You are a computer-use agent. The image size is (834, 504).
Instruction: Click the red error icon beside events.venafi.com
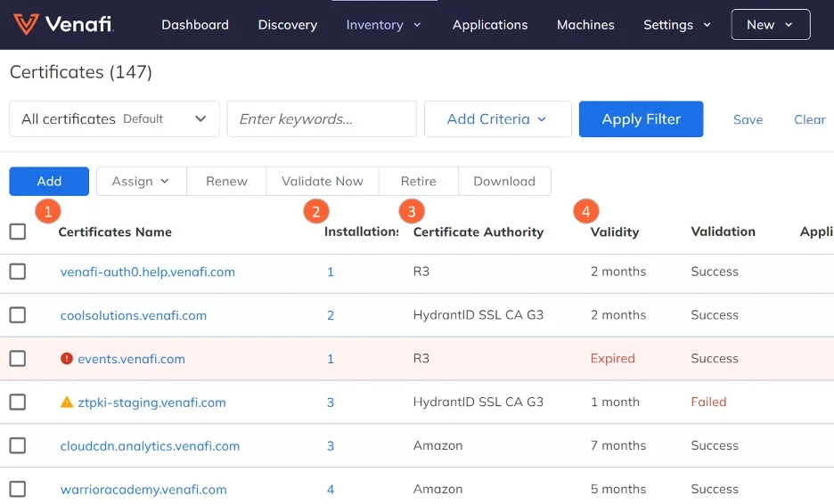click(x=67, y=358)
